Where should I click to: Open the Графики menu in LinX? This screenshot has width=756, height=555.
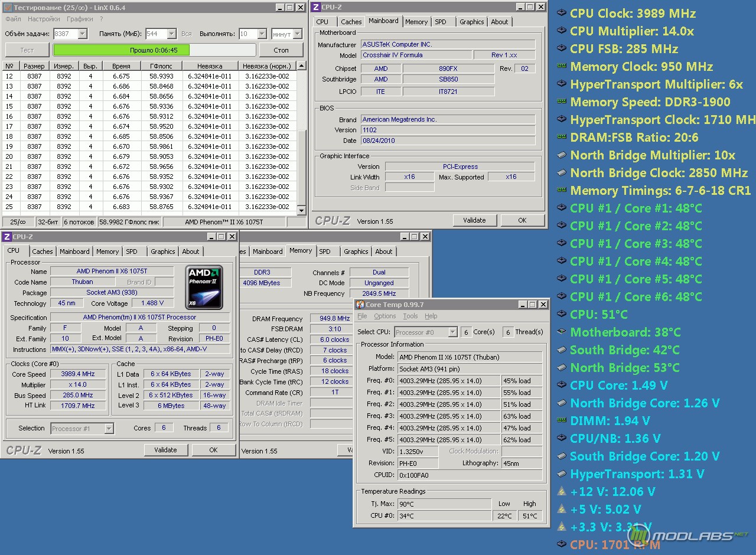[80, 19]
